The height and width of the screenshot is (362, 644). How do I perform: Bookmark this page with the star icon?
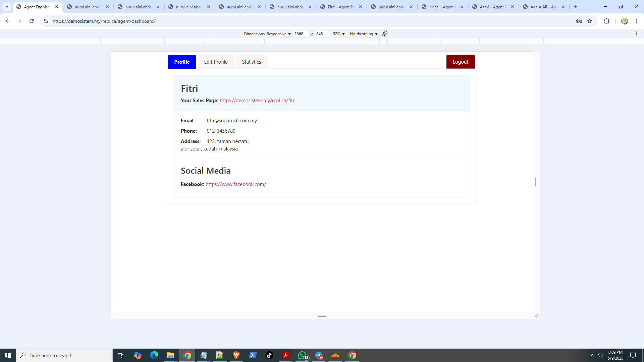click(x=590, y=21)
